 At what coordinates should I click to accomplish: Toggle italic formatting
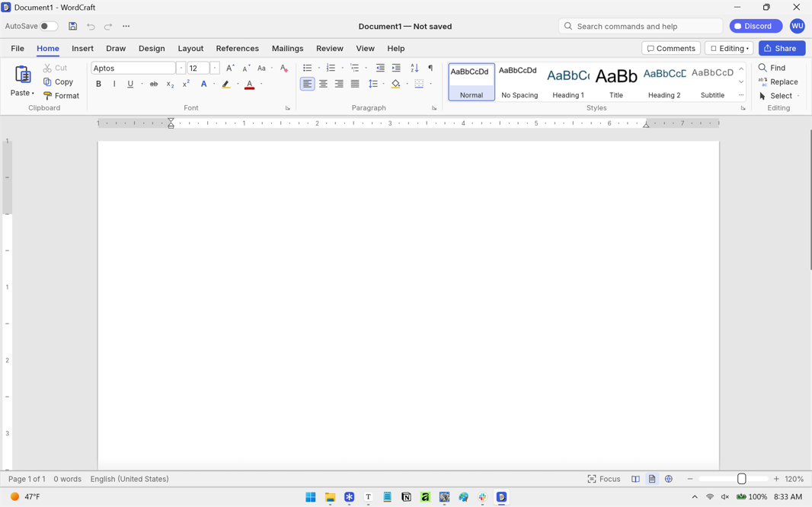[x=114, y=84]
